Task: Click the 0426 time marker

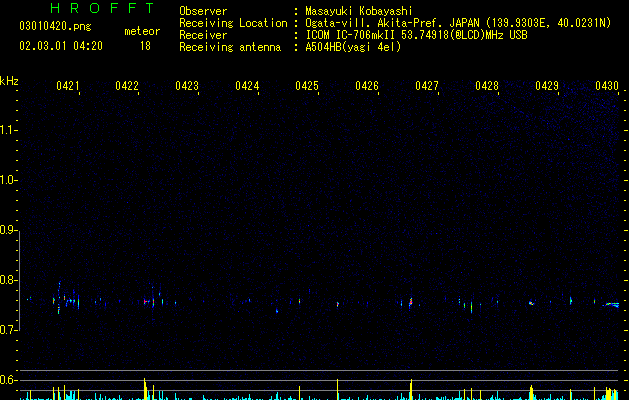Action: [367, 85]
